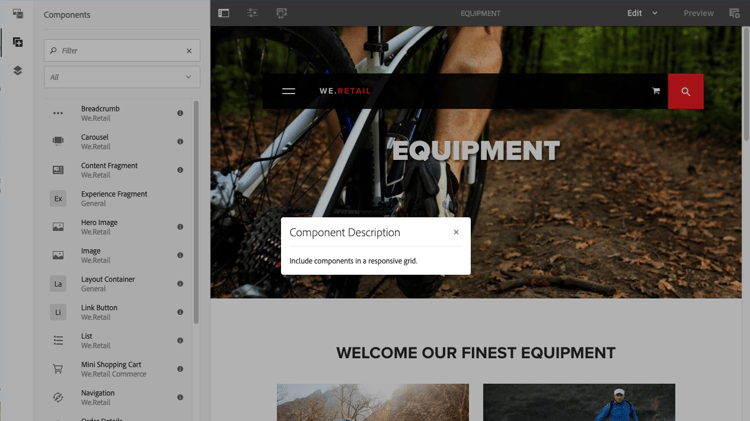Click the WELCOME OUR FINEST EQUIPMENT heading
This screenshot has height=421, width=750.
coord(476,353)
